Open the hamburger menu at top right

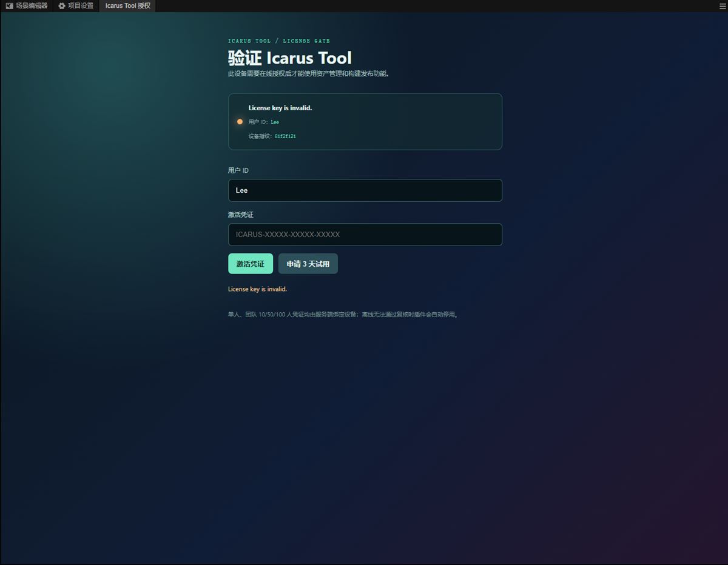click(722, 6)
